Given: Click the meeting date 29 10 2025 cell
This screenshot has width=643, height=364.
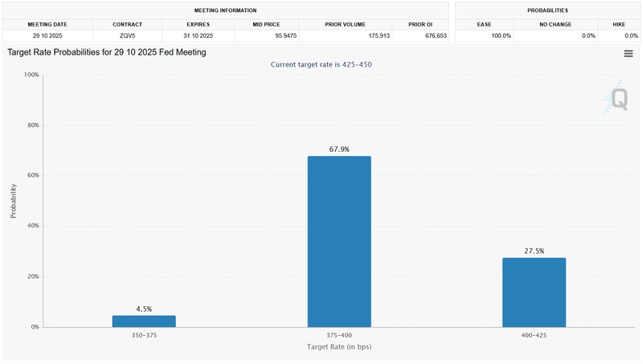Looking at the screenshot, I should 47,36.
